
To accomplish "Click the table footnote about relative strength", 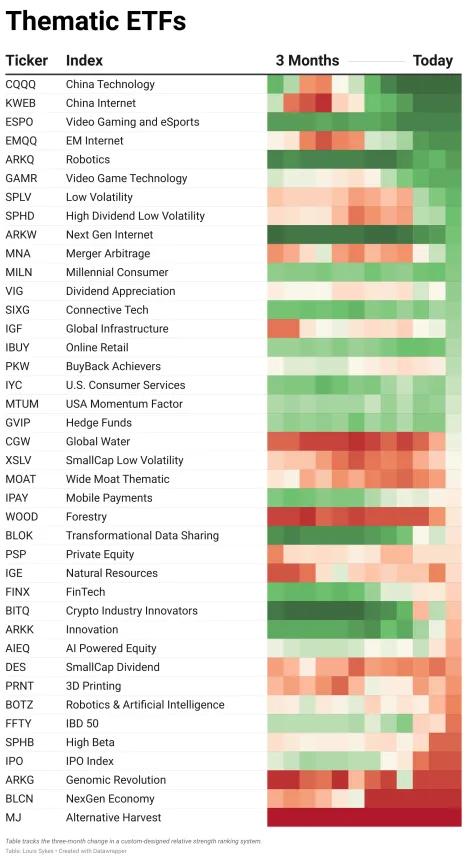I will [x=133, y=841].
